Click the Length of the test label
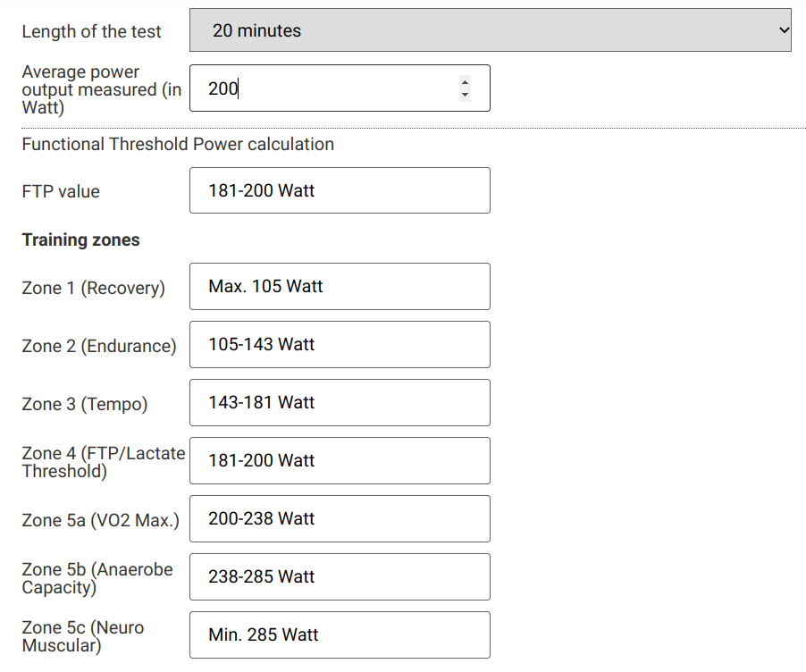 point(91,31)
